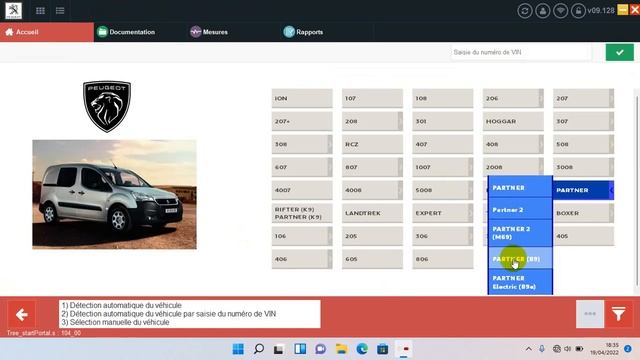Choose PARTNER Electric (B9e) entry
The image size is (640, 360).
tap(520, 282)
